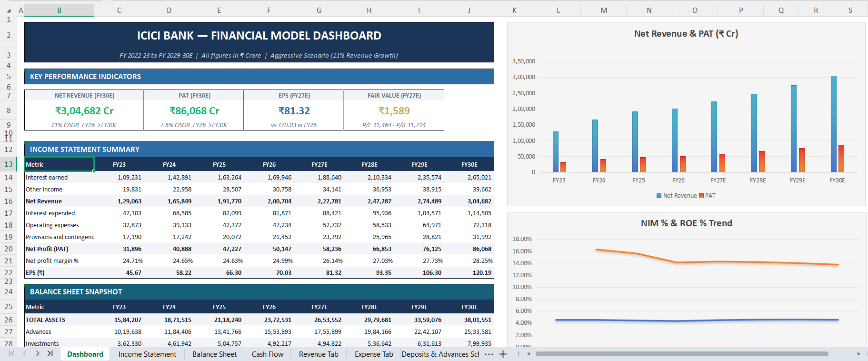This screenshot has width=868, height=361.
Task: Open the Expense Tab sheet
Action: click(x=374, y=354)
